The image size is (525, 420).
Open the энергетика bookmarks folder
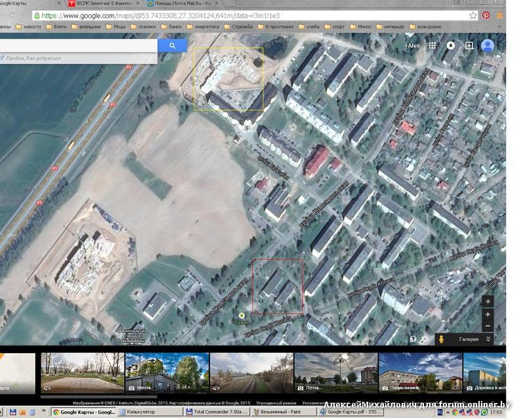tap(203, 26)
